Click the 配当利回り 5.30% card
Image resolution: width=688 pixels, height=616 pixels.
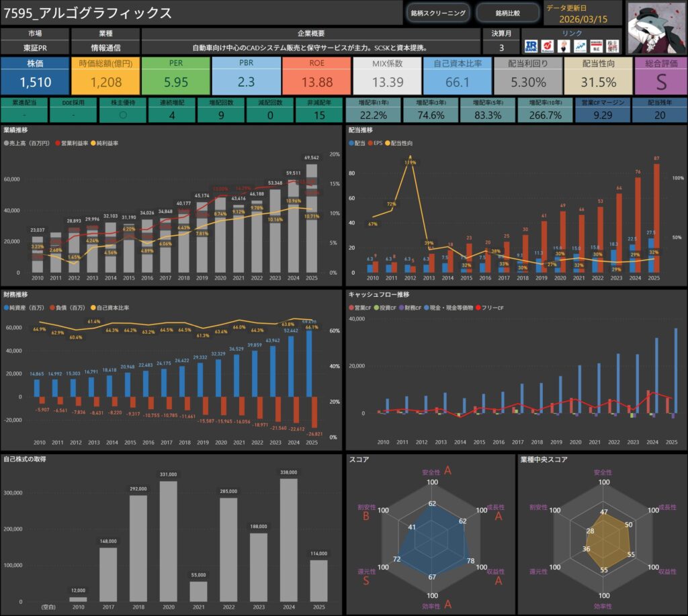tap(528, 75)
